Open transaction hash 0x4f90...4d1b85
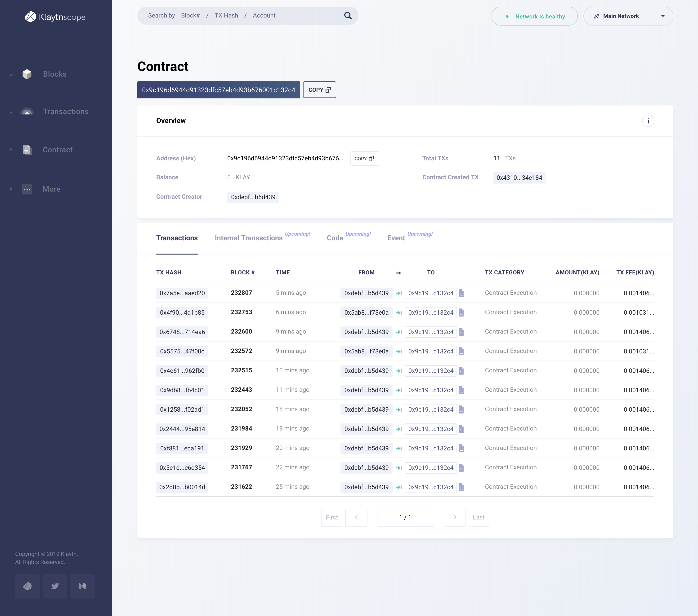The height and width of the screenshot is (616, 698). [x=182, y=312]
